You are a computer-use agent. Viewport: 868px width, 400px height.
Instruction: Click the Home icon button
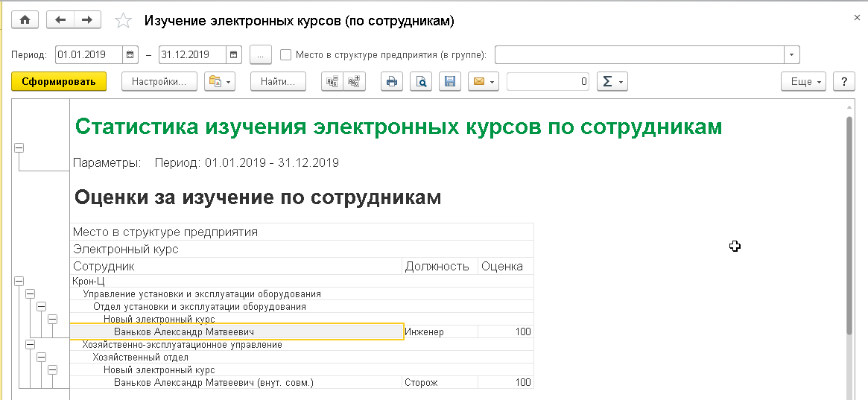25,20
